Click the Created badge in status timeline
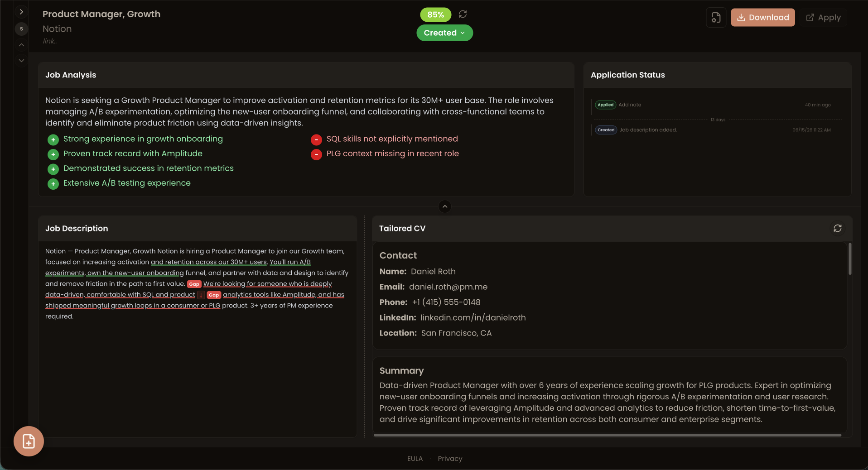The image size is (868, 470). (x=606, y=130)
